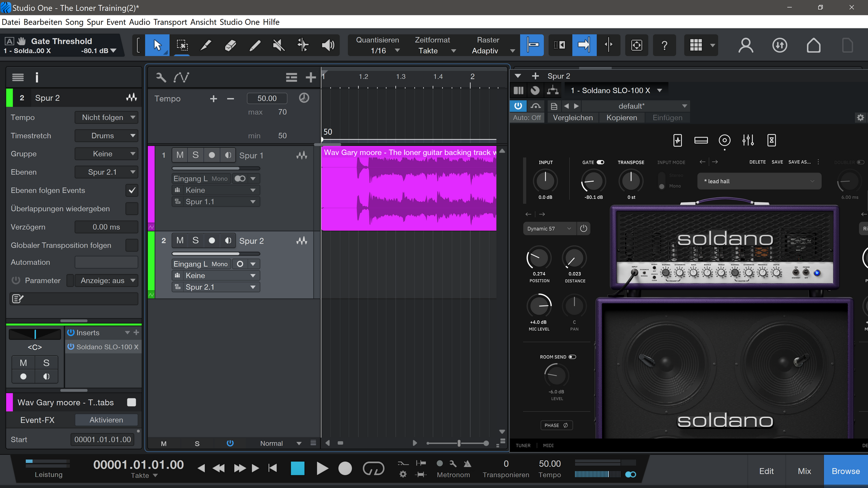The height and width of the screenshot is (488, 868).
Task: Adjust the MIC LEVEL knob
Action: pyautogui.click(x=539, y=306)
